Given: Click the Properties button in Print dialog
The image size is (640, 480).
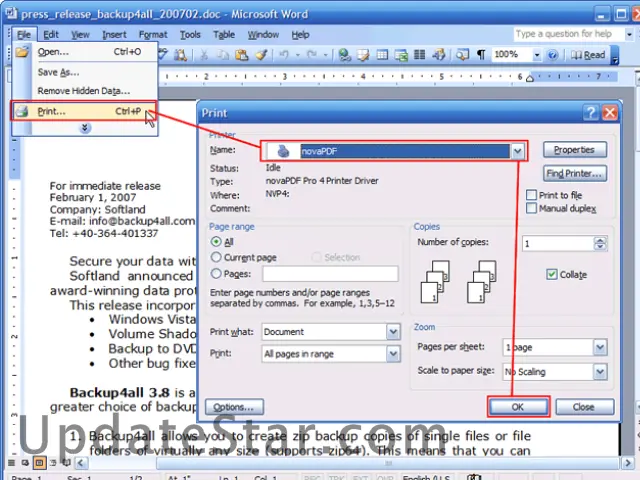Looking at the screenshot, I should coord(575,150).
